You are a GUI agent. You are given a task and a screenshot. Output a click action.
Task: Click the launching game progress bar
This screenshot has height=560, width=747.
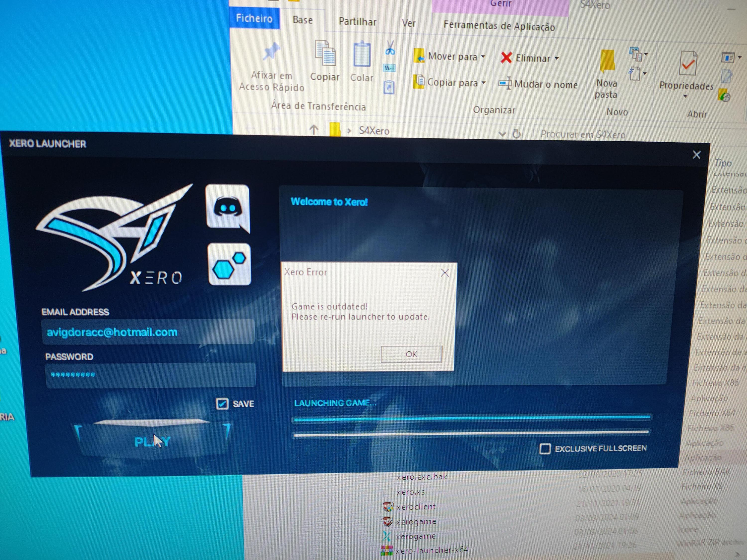[471, 419]
